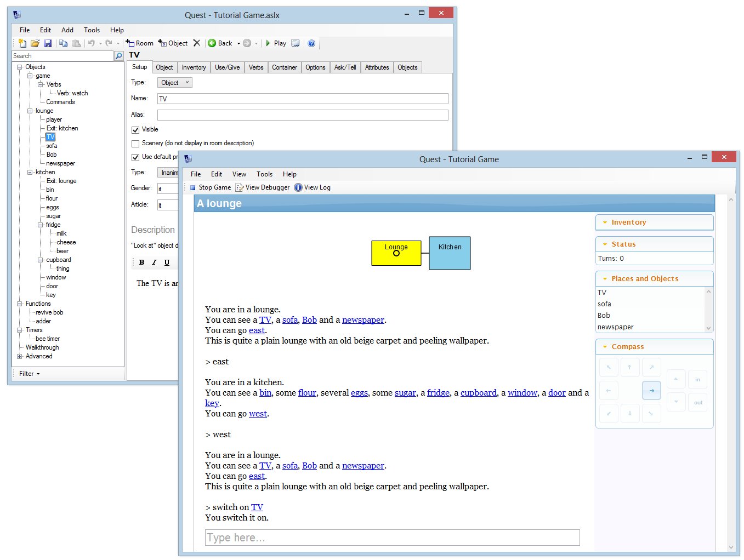Uncheck the Visible checkbox
Screen dimensions: 744x560
pyautogui.click(x=135, y=130)
